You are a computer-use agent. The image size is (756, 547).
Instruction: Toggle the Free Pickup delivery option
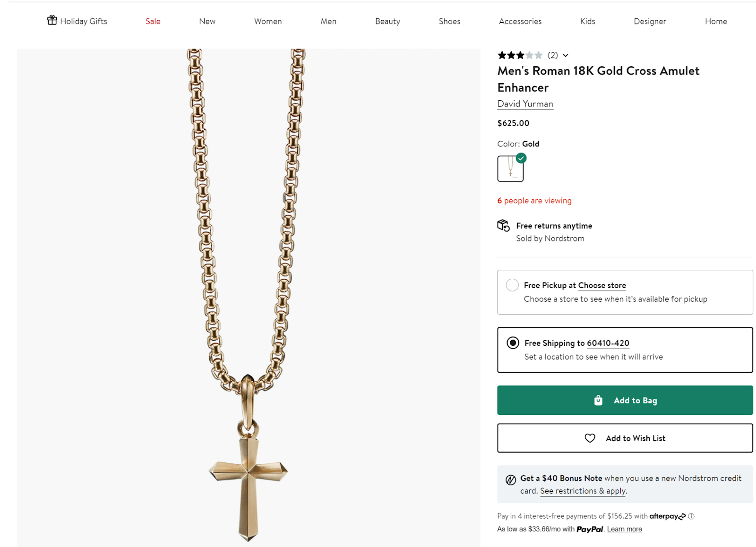[512, 285]
